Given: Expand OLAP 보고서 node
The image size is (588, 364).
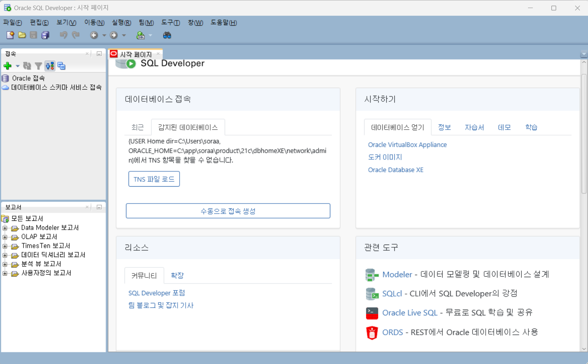Looking at the screenshot, I should click(5, 237).
